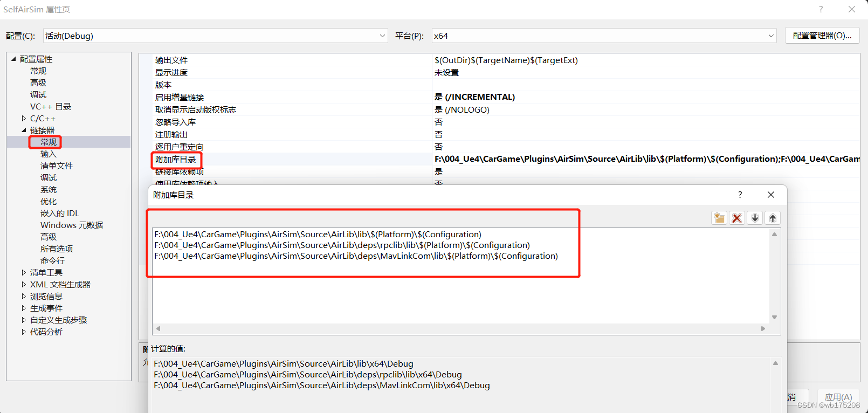Select 高级 under 配置属性
868x413 pixels.
coord(38,82)
